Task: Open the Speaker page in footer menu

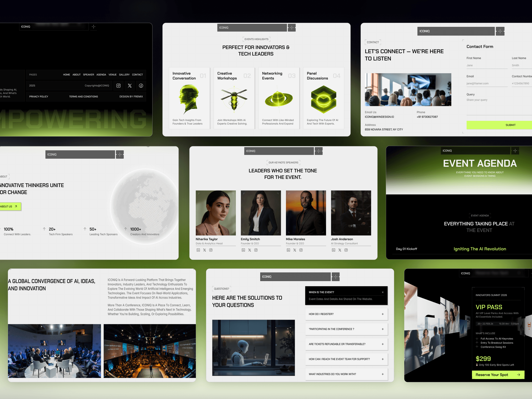Action: 88,74
